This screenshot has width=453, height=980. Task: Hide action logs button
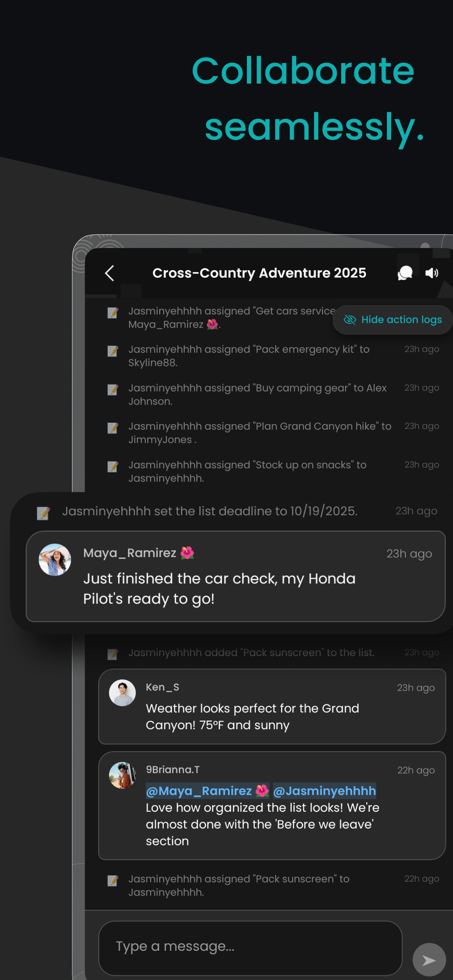coord(393,320)
